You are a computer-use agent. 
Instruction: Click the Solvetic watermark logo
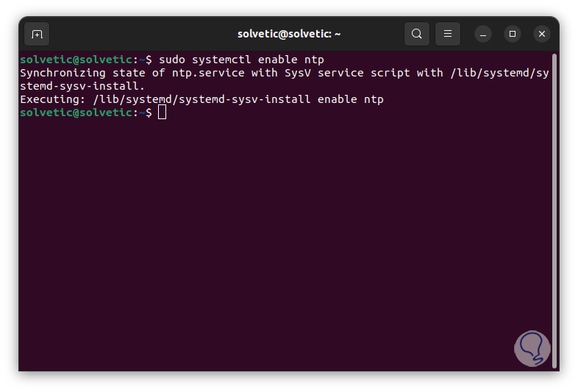[532, 347]
